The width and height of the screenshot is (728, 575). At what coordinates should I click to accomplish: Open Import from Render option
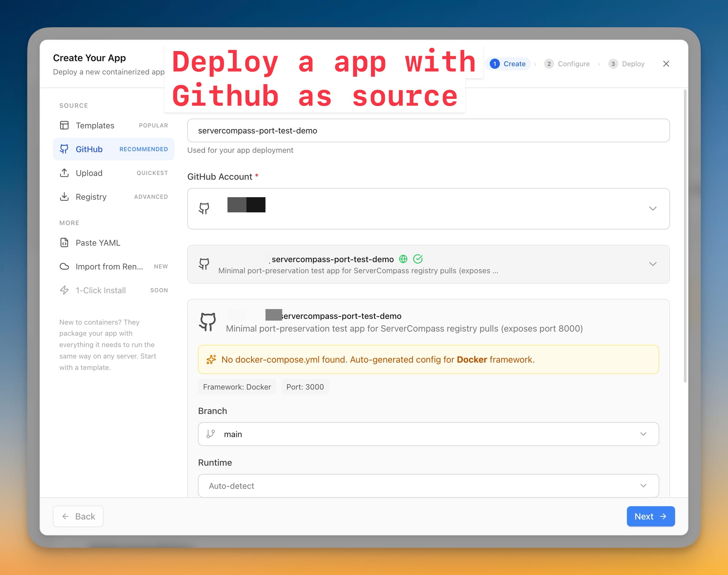(x=113, y=266)
